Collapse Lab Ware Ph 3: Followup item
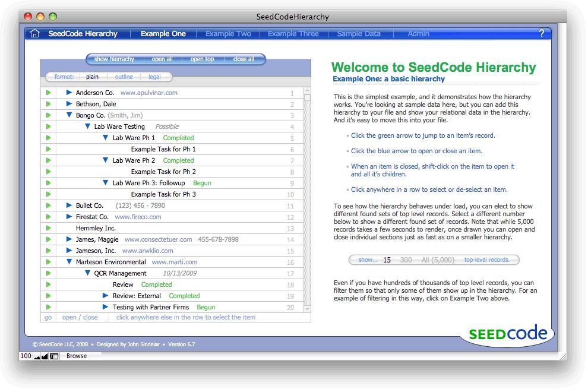The image size is (588, 389). coord(106,183)
